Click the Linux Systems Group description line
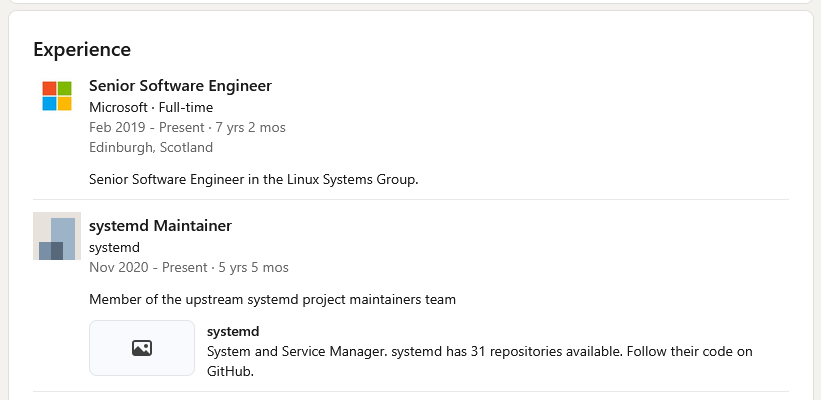The height and width of the screenshot is (400, 821). click(253, 180)
